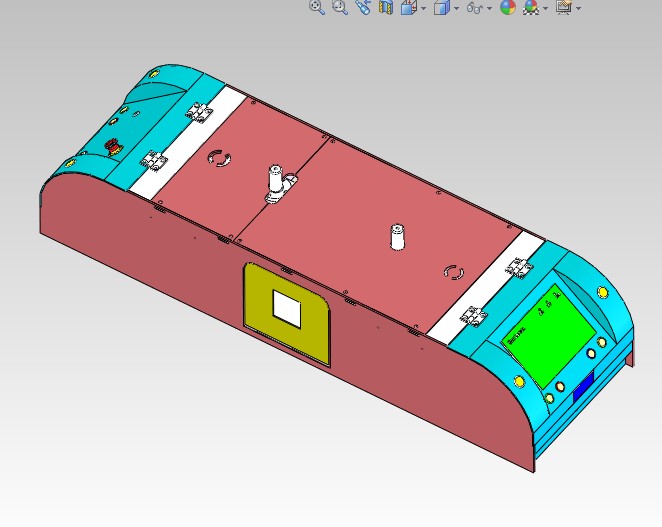The height and width of the screenshot is (527, 662).
Task: Expand Apply Scene dropdown arrow
Action: point(545,8)
